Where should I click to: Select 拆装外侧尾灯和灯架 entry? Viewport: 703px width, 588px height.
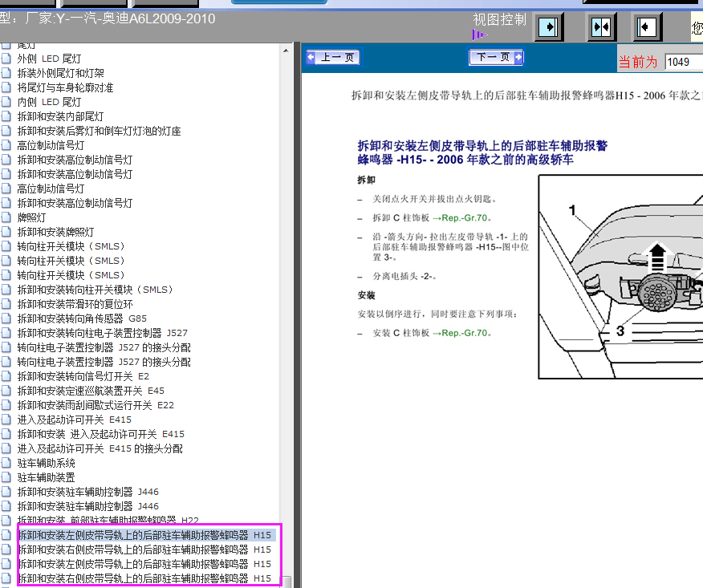[60, 73]
